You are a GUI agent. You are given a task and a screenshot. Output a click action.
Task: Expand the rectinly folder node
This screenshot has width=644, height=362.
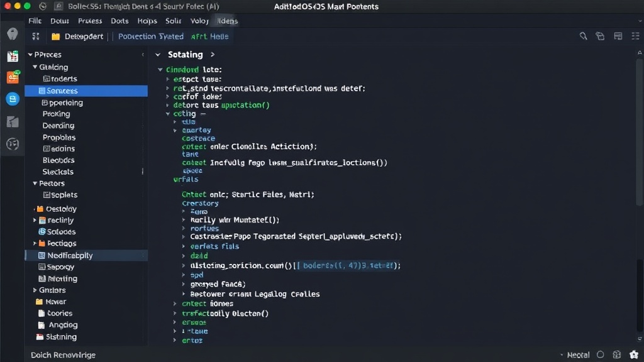click(35, 221)
